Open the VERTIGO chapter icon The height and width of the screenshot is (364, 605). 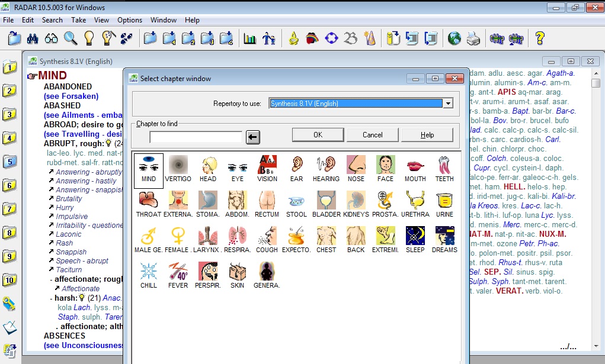tap(178, 170)
